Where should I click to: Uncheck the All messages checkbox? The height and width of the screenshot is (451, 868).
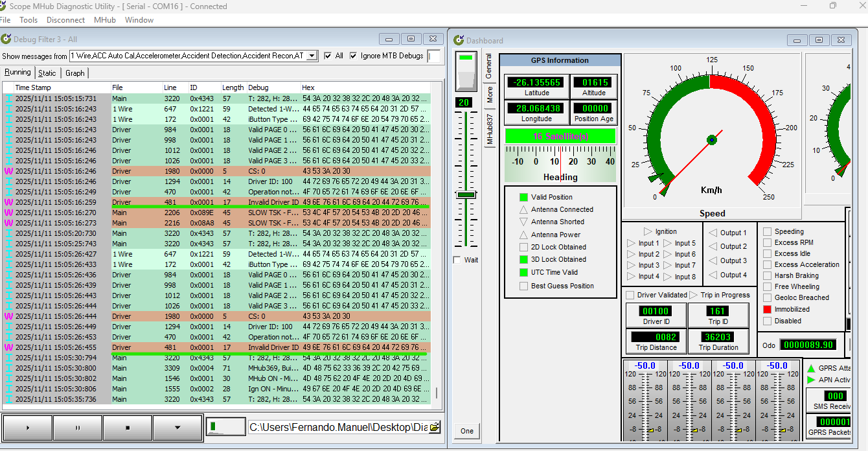point(328,56)
